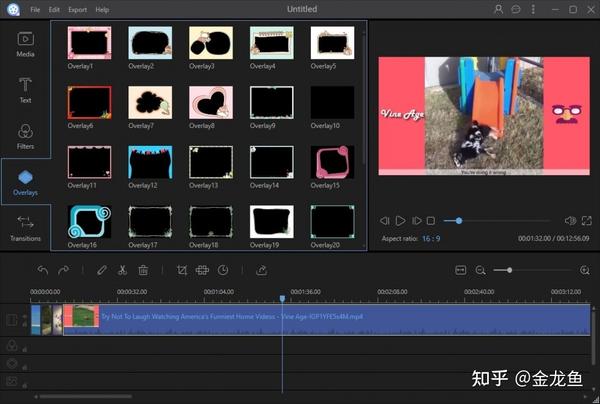This screenshot has height=404, width=600.
Task: Stop the preview playback
Action: [x=431, y=221]
